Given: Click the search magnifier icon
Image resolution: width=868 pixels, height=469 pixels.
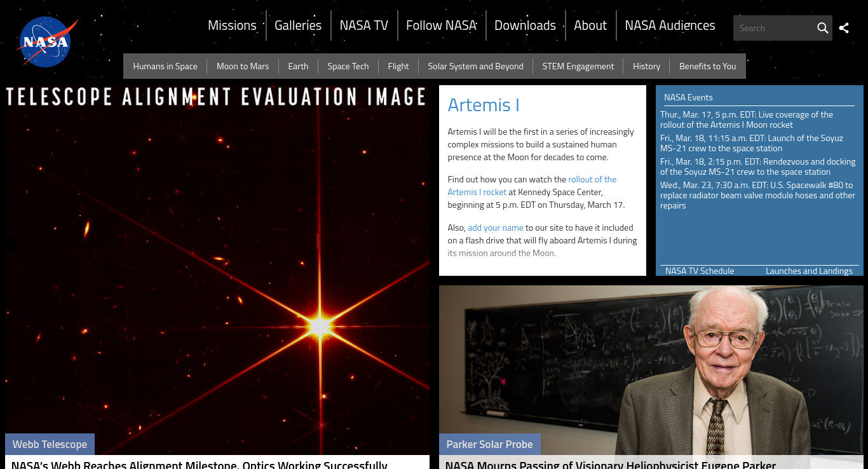Looking at the screenshot, I should (822, 28).
